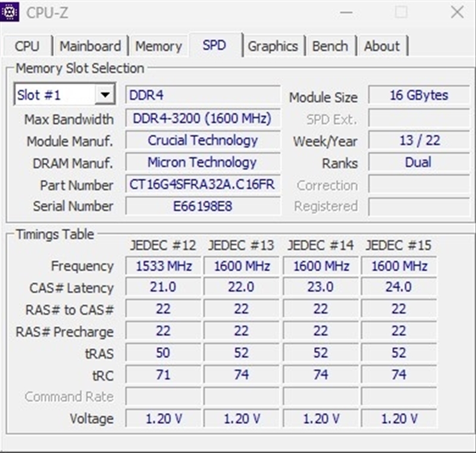
Task: Click the empty Correction field
Action: [x=419, y=184]
